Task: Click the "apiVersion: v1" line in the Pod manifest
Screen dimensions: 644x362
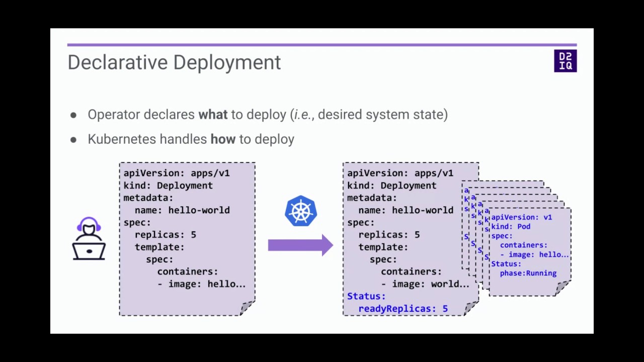Action: coord(522,217)
